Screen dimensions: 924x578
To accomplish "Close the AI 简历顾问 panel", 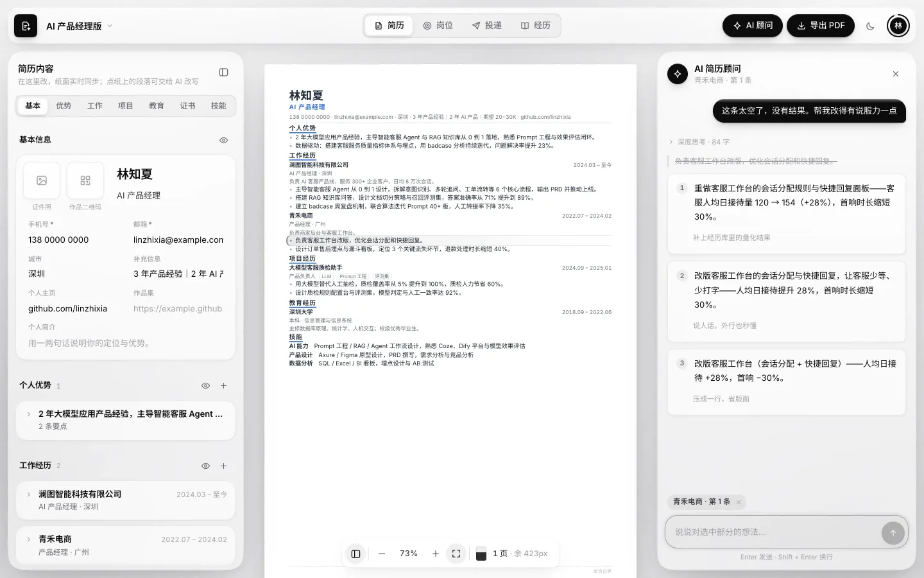I will click(896, 74).
